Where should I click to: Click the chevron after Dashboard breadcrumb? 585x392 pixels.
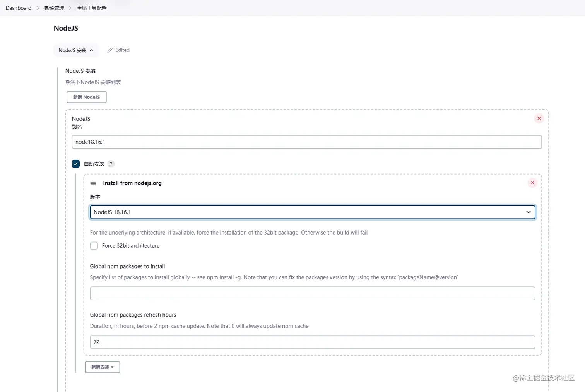(x=38, y=8)
